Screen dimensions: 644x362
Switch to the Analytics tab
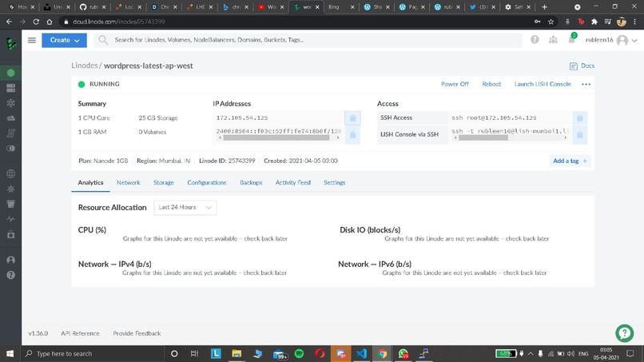click(90, 182)
